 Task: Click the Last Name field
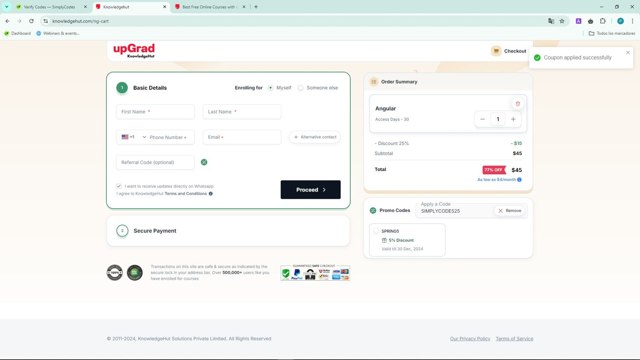click(242, 112)
